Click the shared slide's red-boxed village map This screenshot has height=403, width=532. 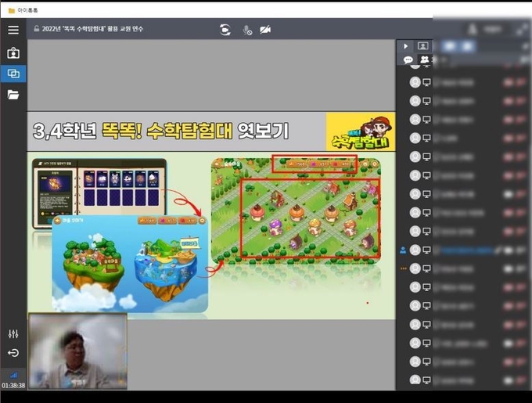coord(310,218)
